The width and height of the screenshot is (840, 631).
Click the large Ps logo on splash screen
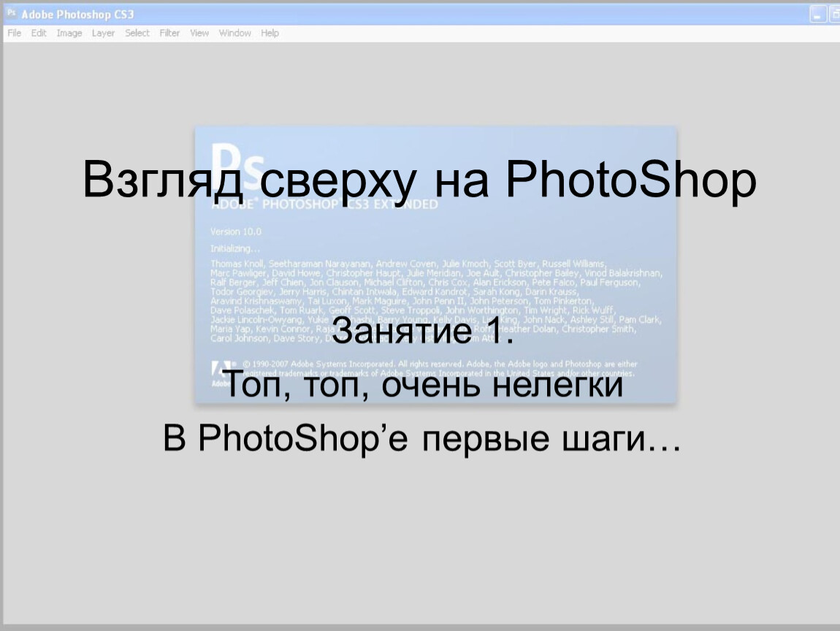coord(238,169)
